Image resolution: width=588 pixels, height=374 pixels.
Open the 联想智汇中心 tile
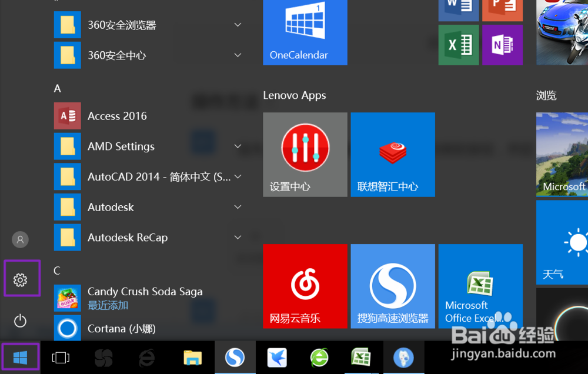[x=393, y=155]
